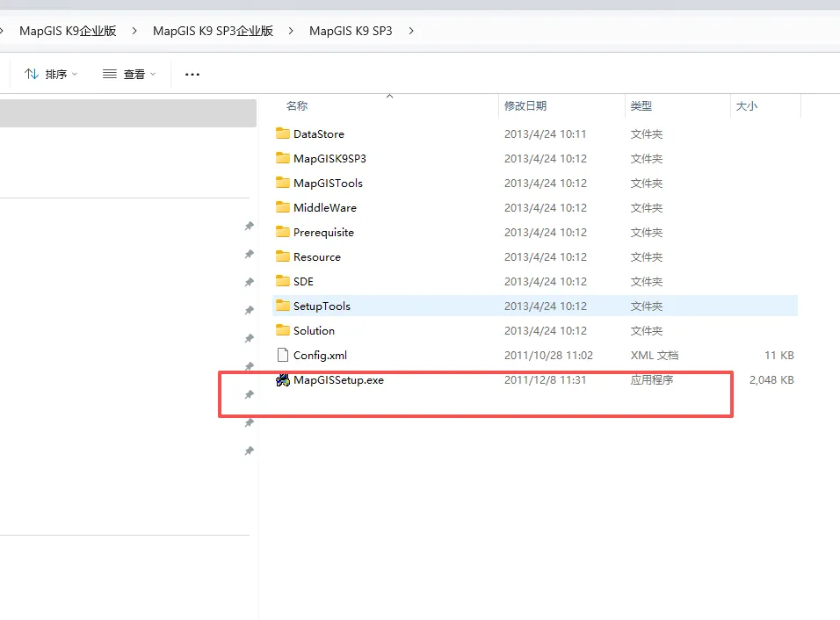Click the 应用程序 type cell

[x=652, y=380]
